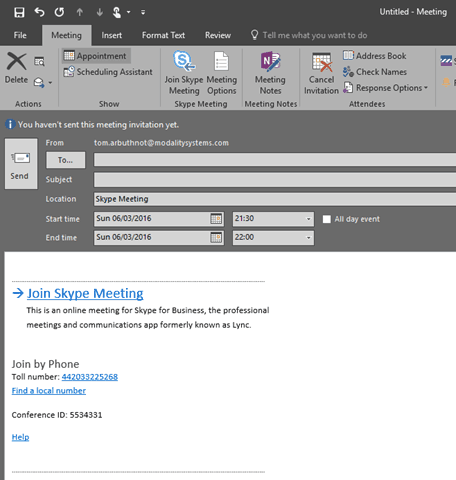
Task: Click the Location field with Skype Meeting
Action: click(275, 199)
